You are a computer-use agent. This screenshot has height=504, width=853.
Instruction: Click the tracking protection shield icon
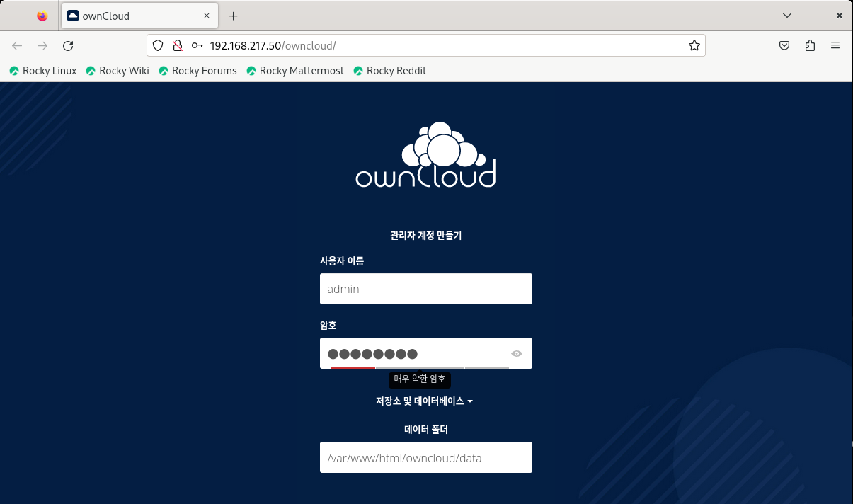click(x=159, y=45)
